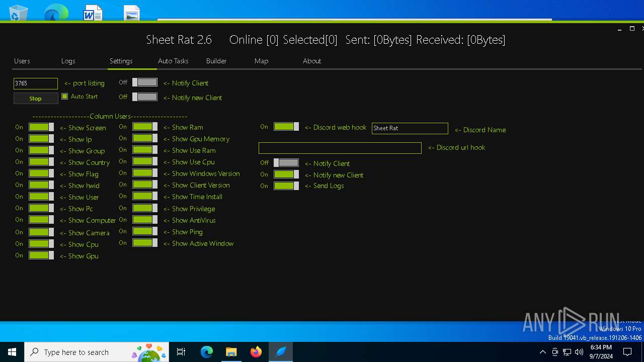Open the notification center icon
This screenshot has height=362, width=644.
click(627, 352)
